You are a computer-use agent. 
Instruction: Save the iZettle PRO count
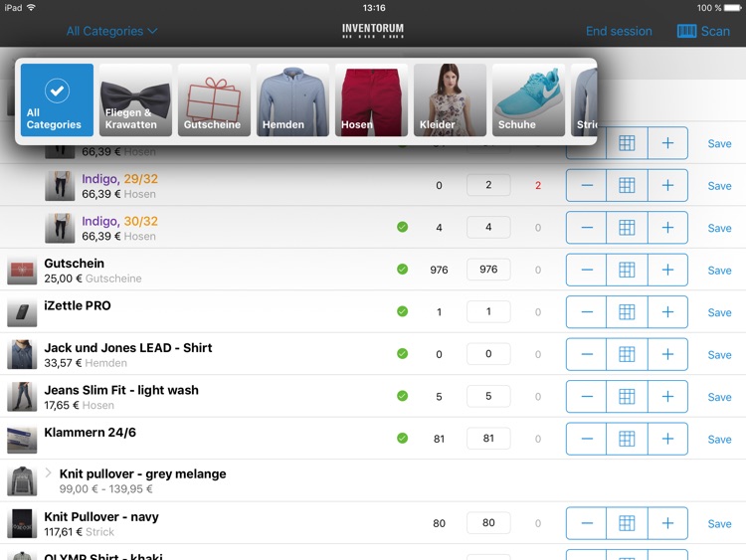tap(719, 313)
